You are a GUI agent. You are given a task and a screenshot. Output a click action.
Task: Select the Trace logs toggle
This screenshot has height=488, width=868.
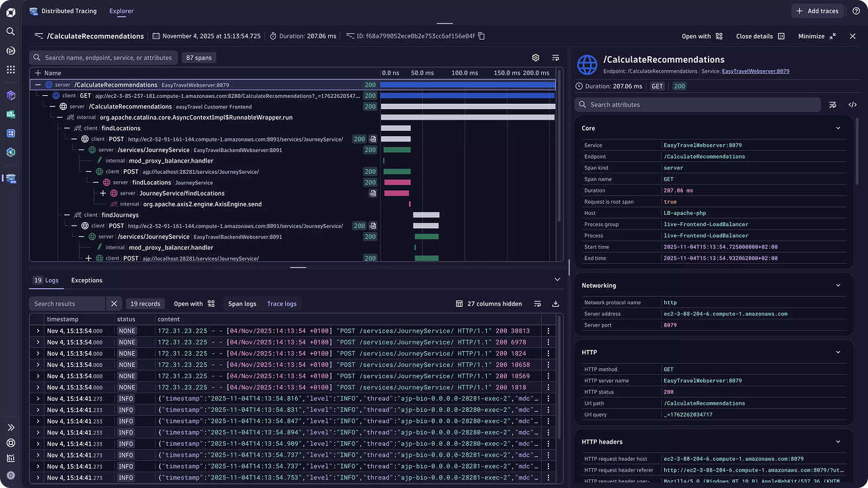click(281, 304)
